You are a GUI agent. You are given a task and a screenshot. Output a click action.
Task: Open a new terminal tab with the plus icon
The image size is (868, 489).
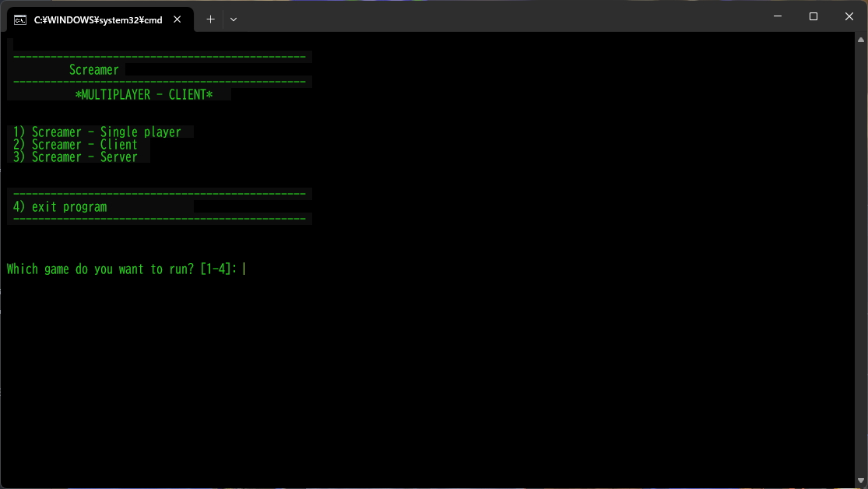pos(210,19)
